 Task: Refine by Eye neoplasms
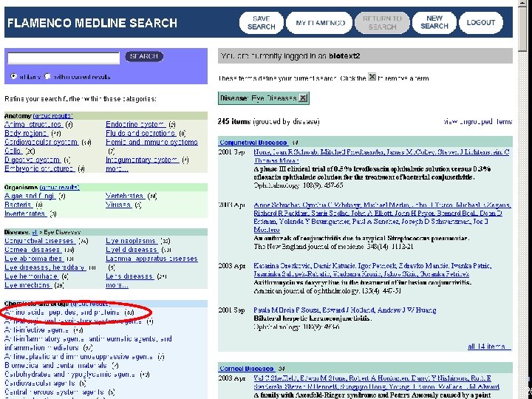tap(132, 241)
